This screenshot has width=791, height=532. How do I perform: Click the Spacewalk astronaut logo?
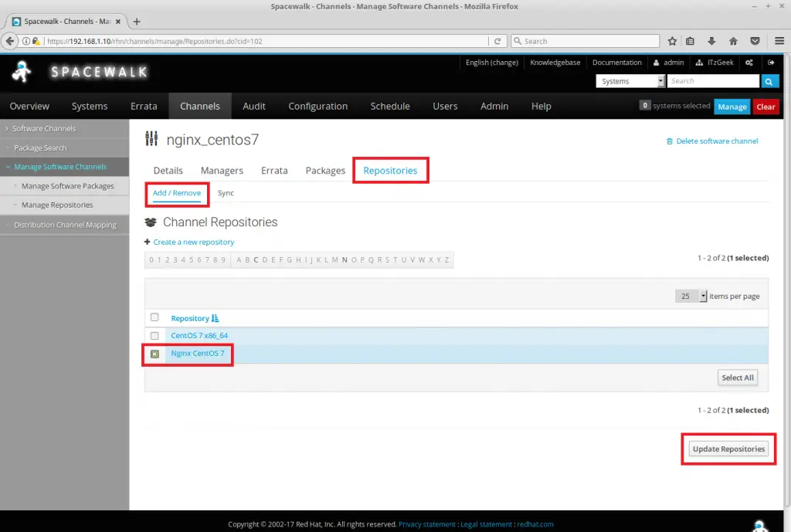(x=21, y=72)
